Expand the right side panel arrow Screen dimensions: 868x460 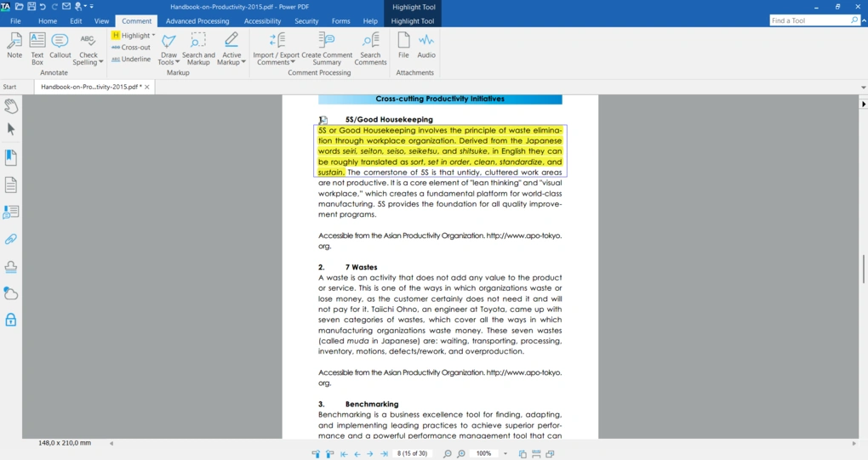864,104
